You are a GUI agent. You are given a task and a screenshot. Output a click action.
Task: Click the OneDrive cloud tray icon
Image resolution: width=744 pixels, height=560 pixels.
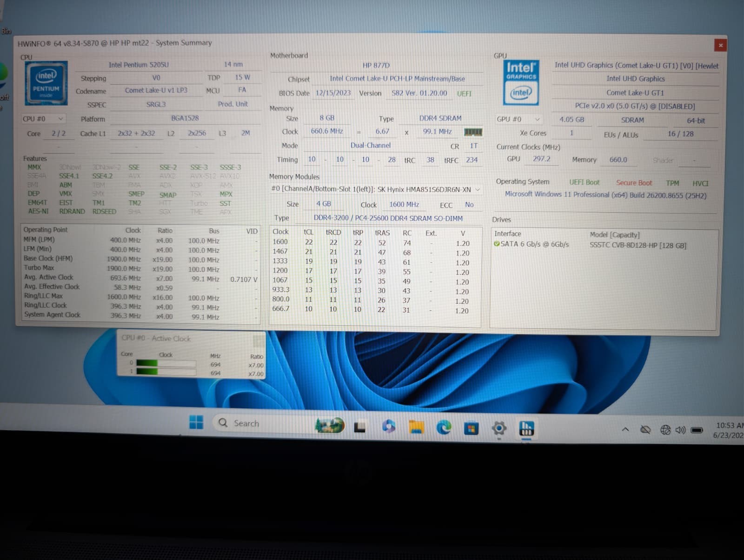(645, 429)
